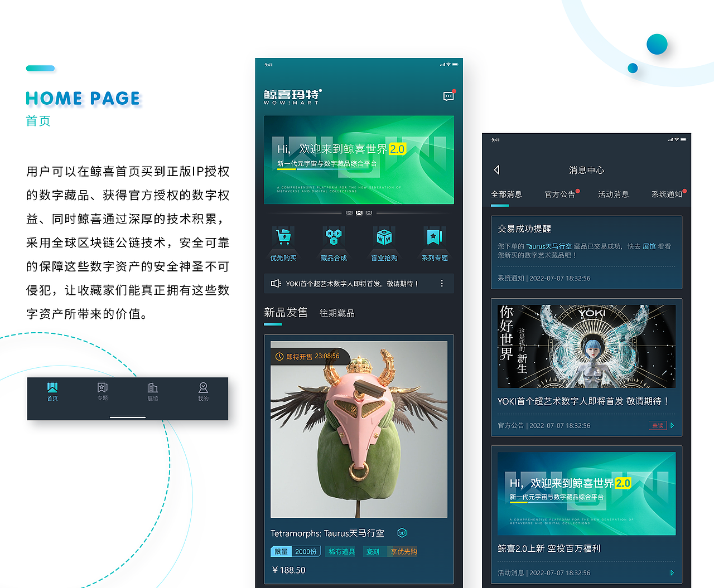The width and height of the screenshot is (714, 588).
Task: Tap the Tetramorphs: Taurus天马行空 title
Action: [x=327, y=533]
